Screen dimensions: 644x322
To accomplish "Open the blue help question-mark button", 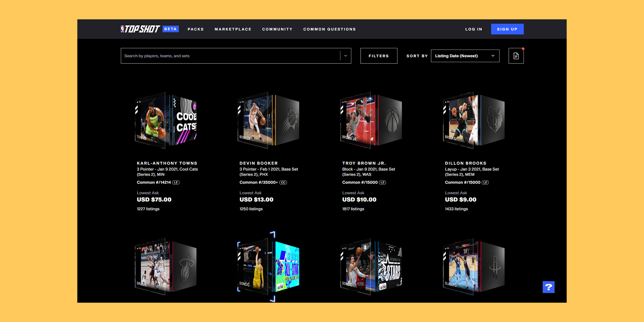I will [x=548, y=287].
